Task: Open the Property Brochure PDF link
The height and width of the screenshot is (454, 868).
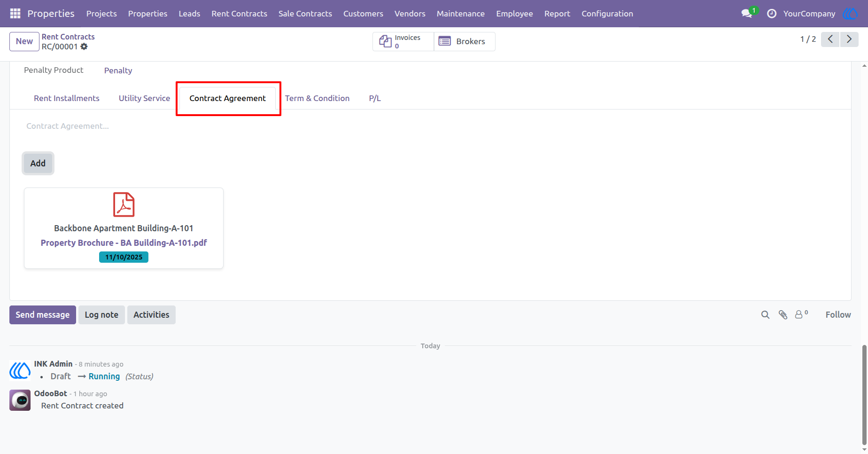Action: (x=124, y=243)
